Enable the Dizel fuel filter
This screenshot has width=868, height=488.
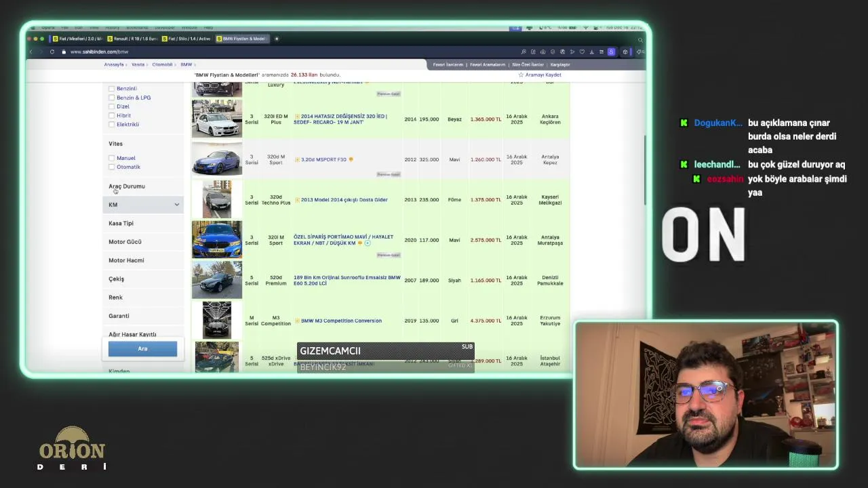[112, 106]
